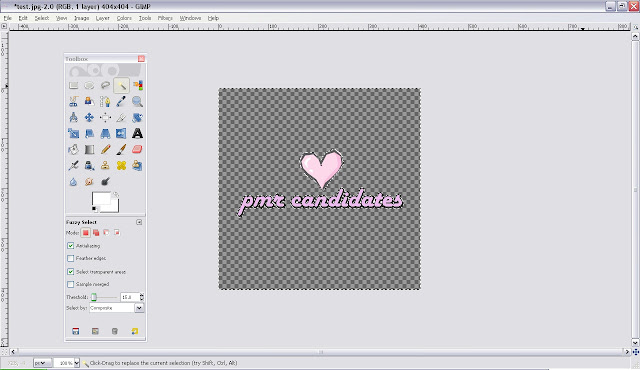
Task: Choose Add to selection mode
Action: click(x=96, y=233)
